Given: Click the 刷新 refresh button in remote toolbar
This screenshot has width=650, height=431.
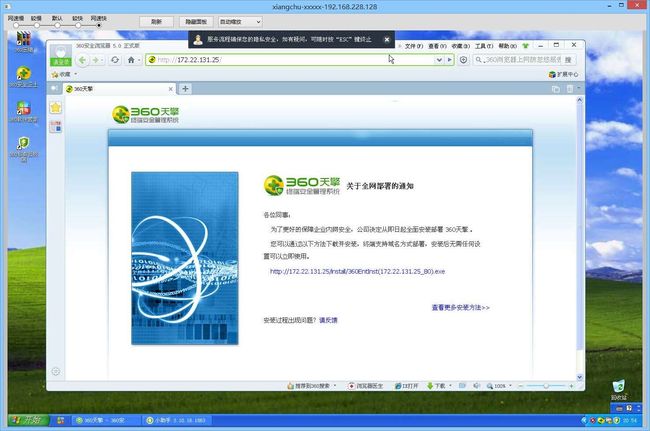Looking at the screenshot, I should (x=156, y=22).
